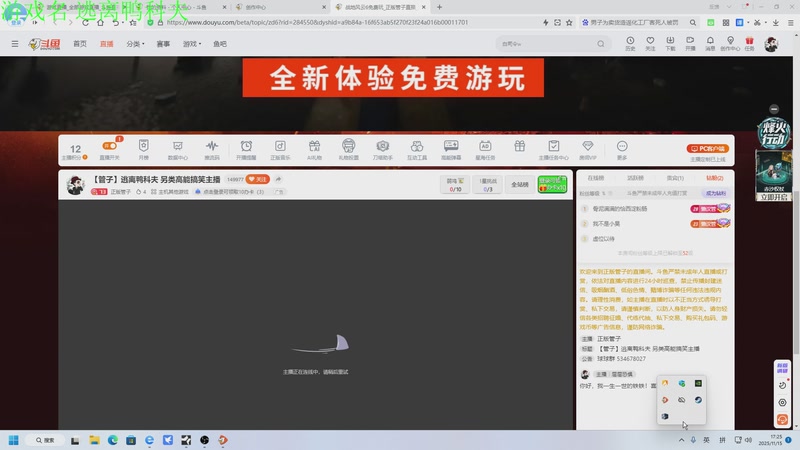The width and height of the screenshot is (800, 450).
Task: Open the 主播任务中心 task center icon
Action: tap(554, 150)
